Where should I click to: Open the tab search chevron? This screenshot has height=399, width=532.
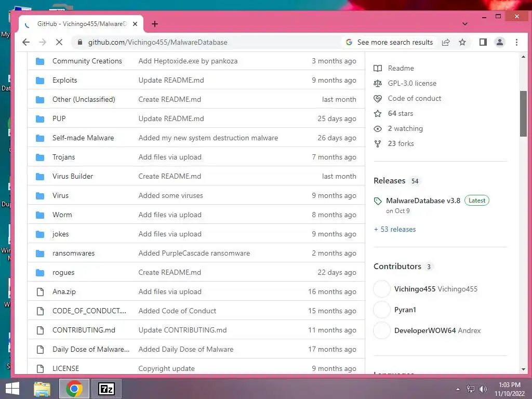[x=465, y=24]
